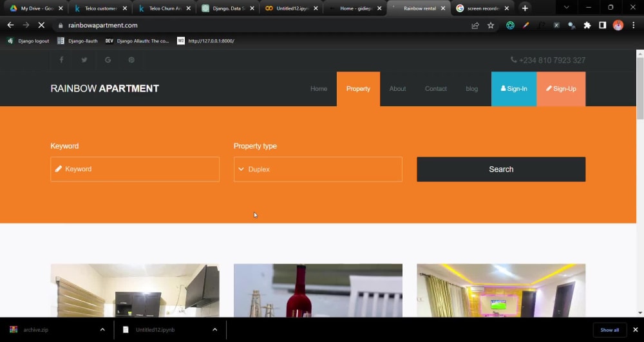Close the downloads bar

click(x=636, y=330)
